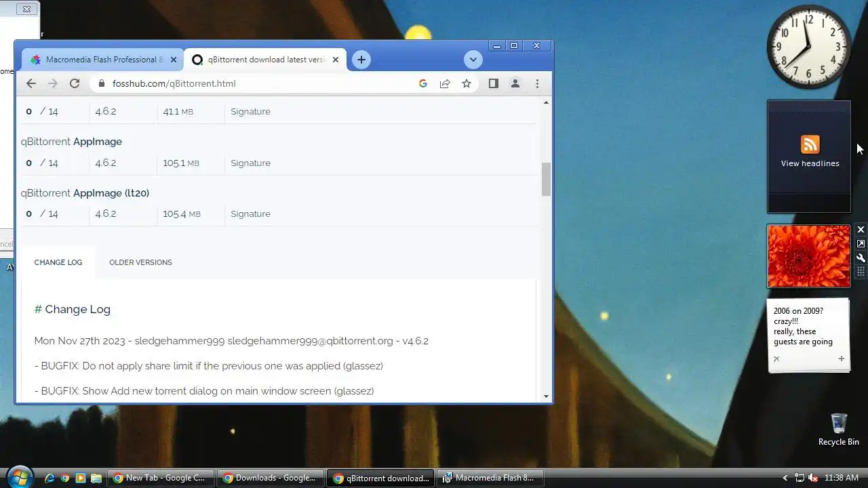This screenshot has height=488, width=868.
Task: Click the page scrollbar up arrow
Action: (547, 102)
